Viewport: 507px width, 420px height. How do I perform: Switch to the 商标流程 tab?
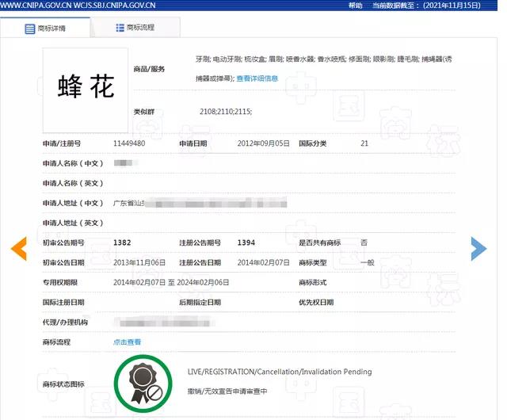pos(135,28)
